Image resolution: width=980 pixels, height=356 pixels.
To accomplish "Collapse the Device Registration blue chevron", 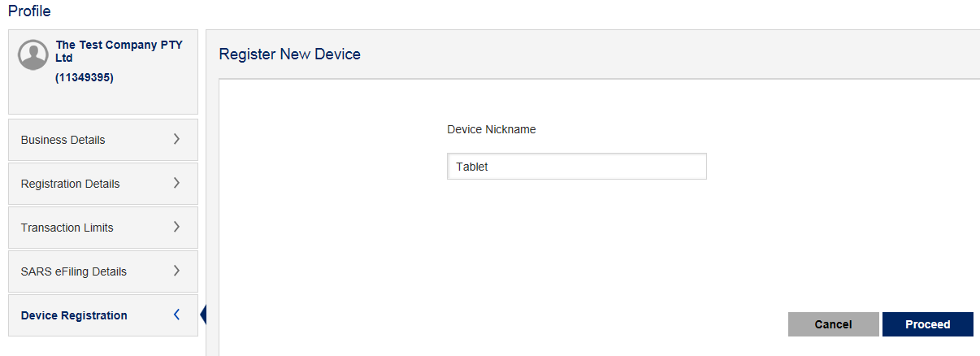I will pos(176,315).
